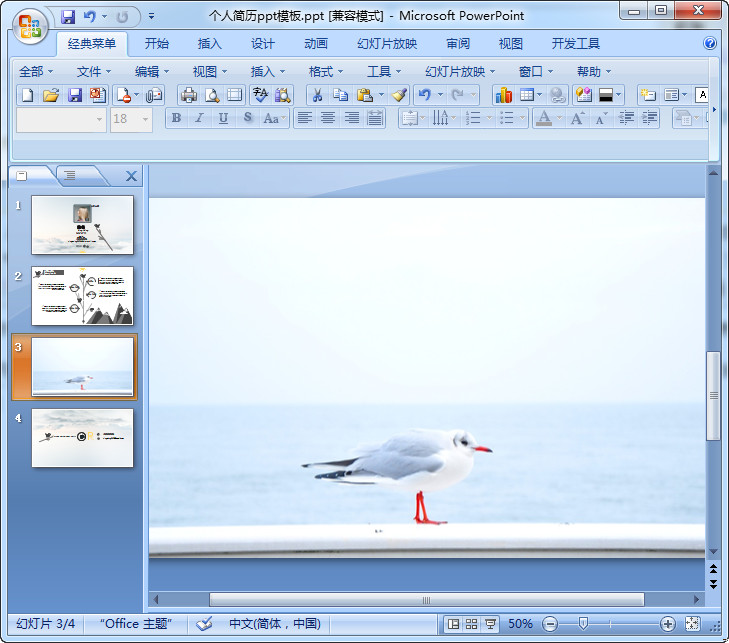Close the slides thumbnail pane
729x643 pixels.
pos(131,176)
